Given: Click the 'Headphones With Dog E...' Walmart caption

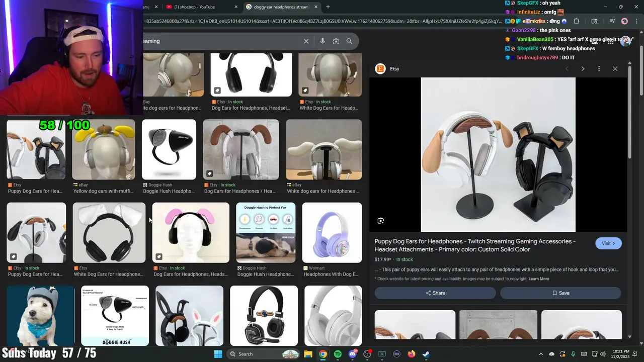Looking at the screenshot, I should click(331, 275).
